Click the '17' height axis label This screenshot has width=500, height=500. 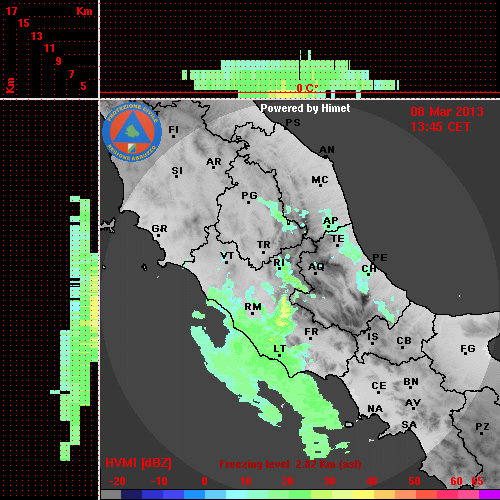(11, 11)
